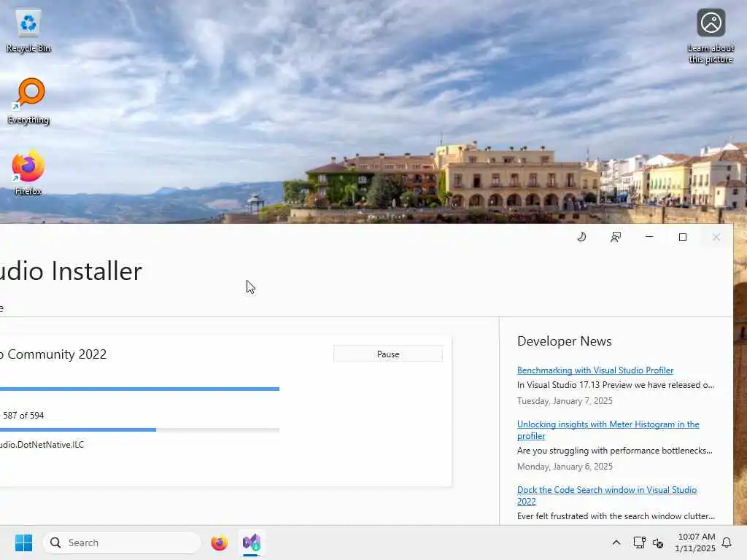Show hidden system tray icons chevron

click(x=616, y=542)
